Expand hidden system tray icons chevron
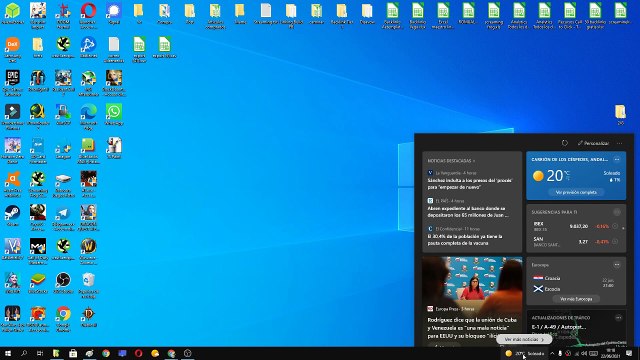The width and height of the screenshot is (640, 360). tap(552, 353)
